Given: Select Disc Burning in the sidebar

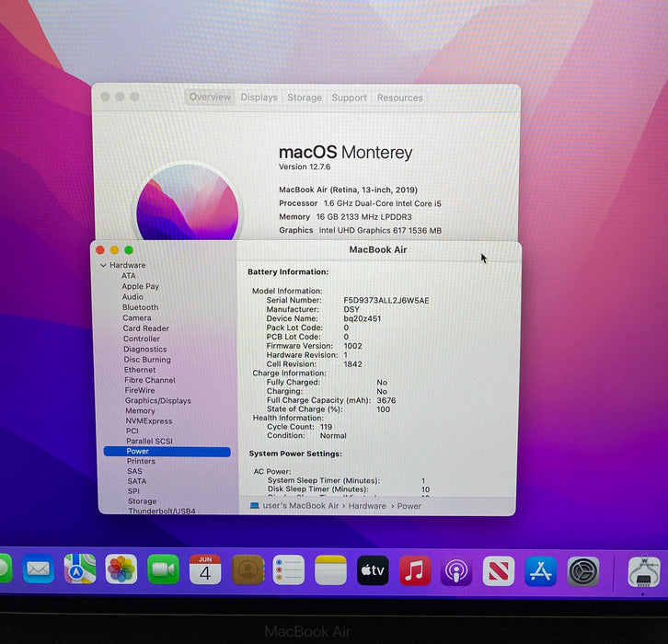Looking at the screenshot, I should tap(147, 360).
